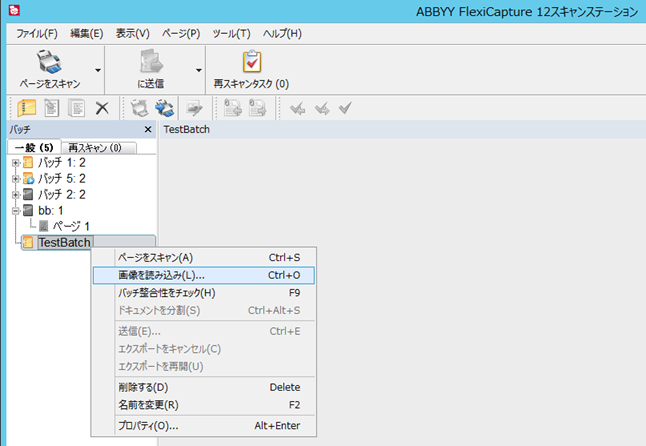The height and width of the screenshot is (446, 646).
Task: Click the バッチ 5 batch icon with blue badge
Action: (x=28, y=179)
